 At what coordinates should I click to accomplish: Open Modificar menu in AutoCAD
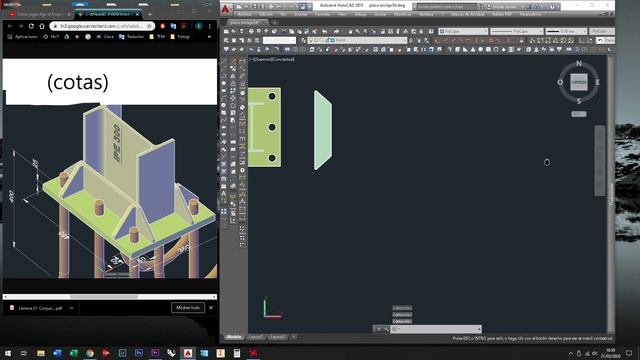(x=402, y=14)
